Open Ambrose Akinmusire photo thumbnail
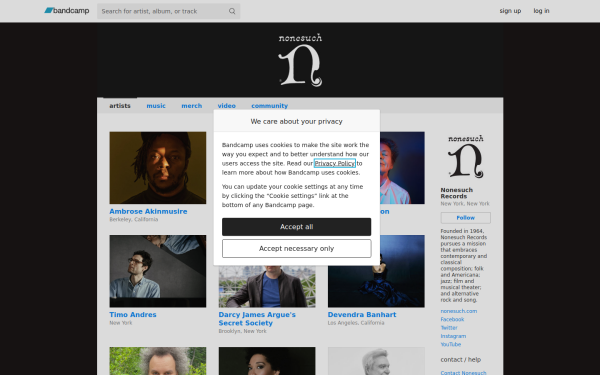600x375 pixels. coord(158,168)
